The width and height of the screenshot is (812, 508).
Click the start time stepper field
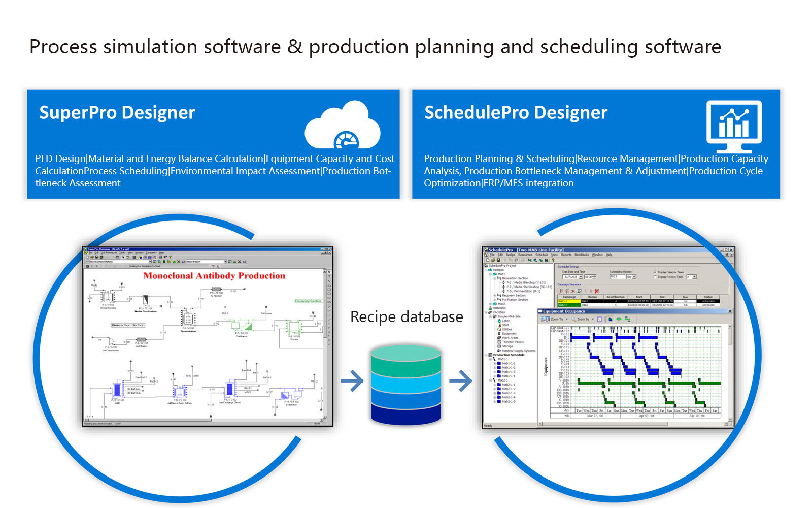[x=590, y=277]
